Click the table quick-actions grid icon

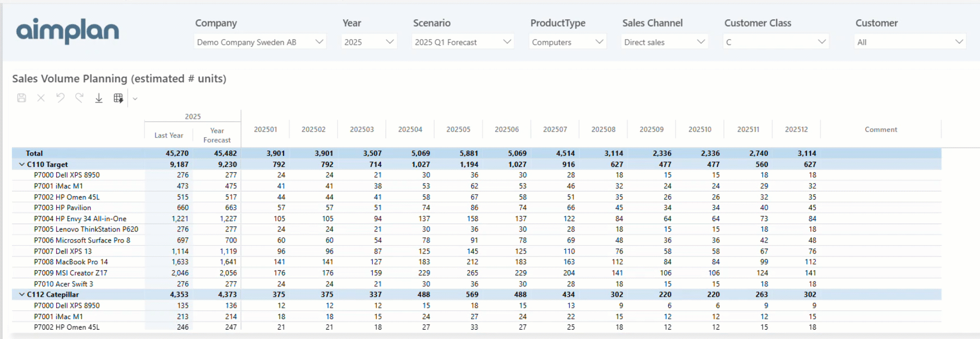coord(118,98)
